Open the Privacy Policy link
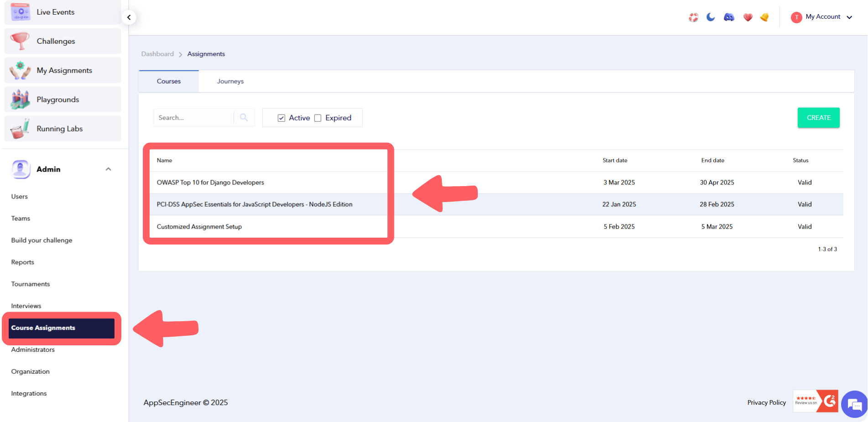The width and height of the screenshot is (868, 422). (x=766, y=402)
